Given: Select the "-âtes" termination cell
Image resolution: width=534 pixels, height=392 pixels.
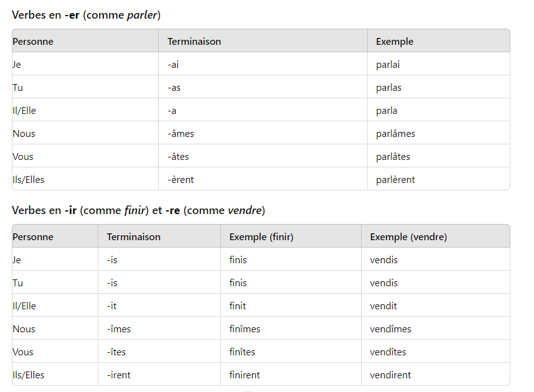Looking at the screenshot, I should [178, 157].
